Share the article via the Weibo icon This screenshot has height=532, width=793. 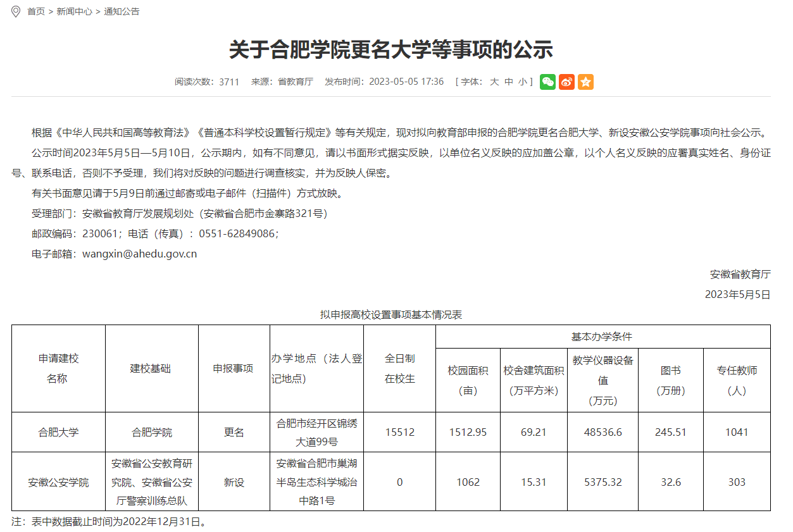click(x=566, y=82)
